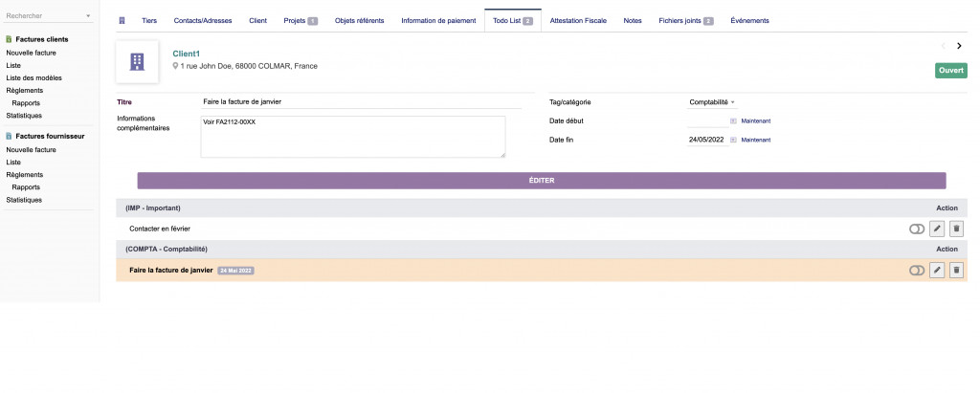Click the Factures fournisseur section icon
The height and width of the screenshot is (393, 980).
coord(9,136)
